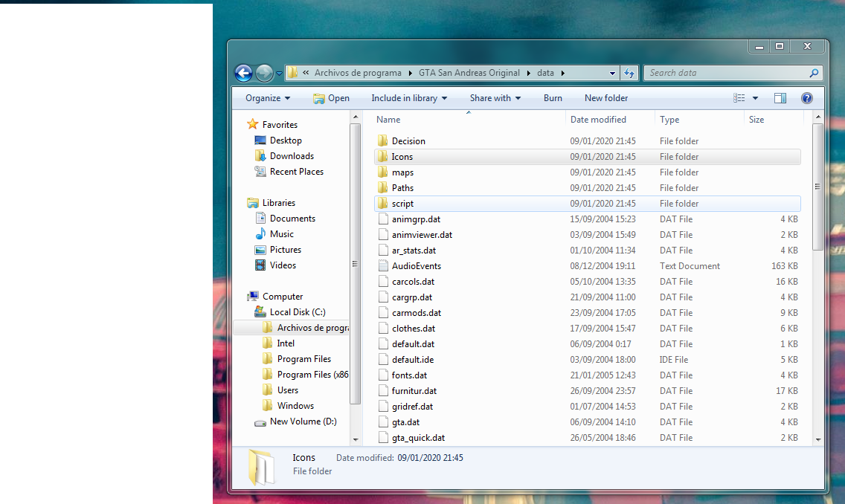Select Libraries in the navigation pane
Image resolution: width=845 pixels, height=504 pixels.
(x=279, y=202)
